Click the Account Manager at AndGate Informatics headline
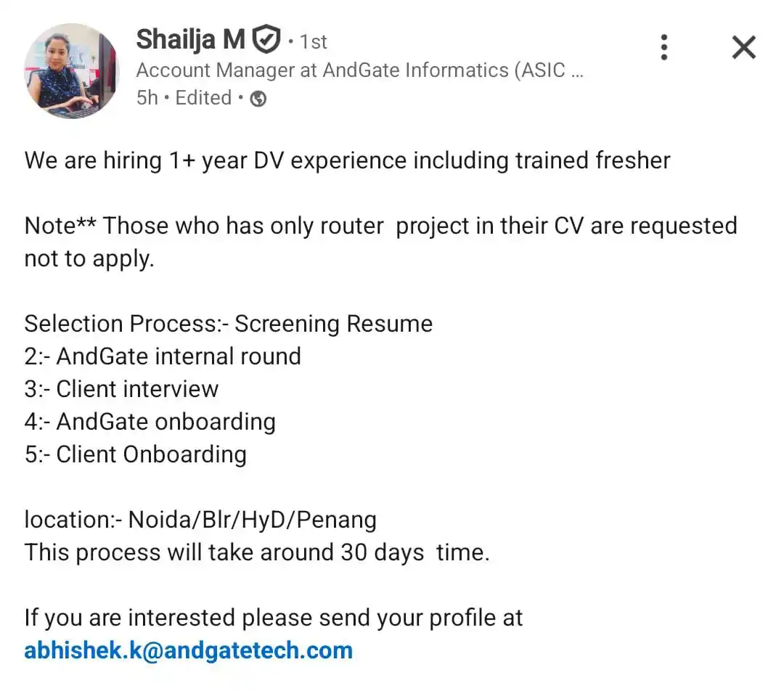This screenshot has width=784, height=691. coord(359,70)
